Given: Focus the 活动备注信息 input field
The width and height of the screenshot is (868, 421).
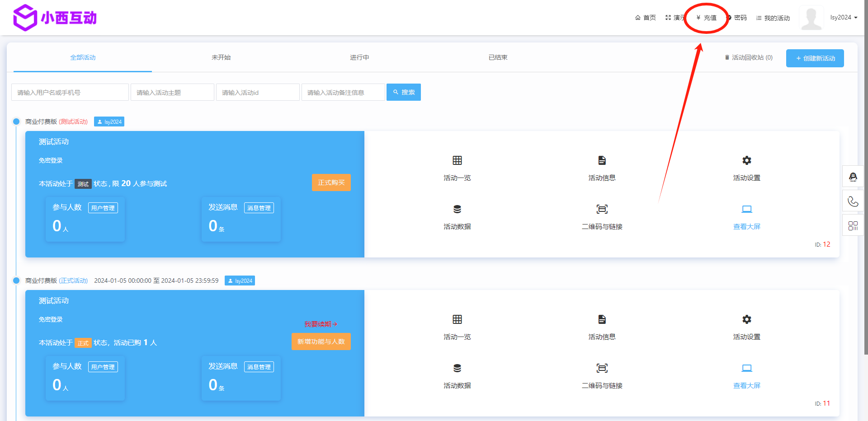Looking at the screenshot, I should pos(343,92).
